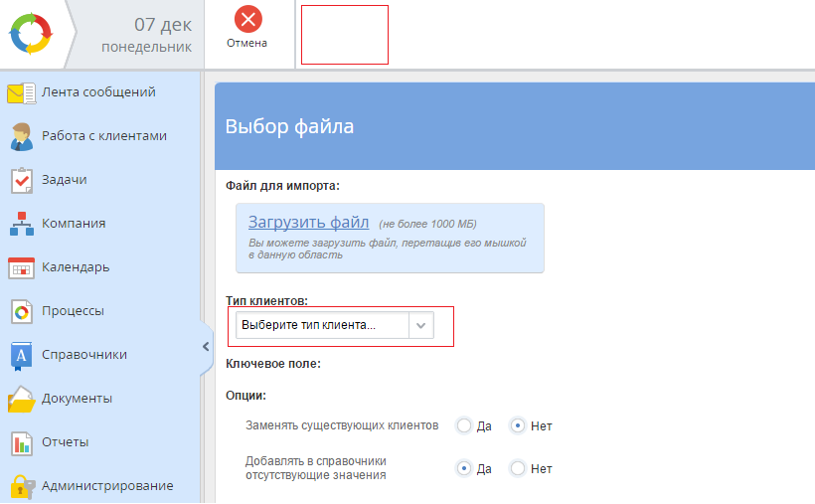Screen dimensions: 815x504
Task: Open the Задачи checklist icon
Action: (21, 180)
